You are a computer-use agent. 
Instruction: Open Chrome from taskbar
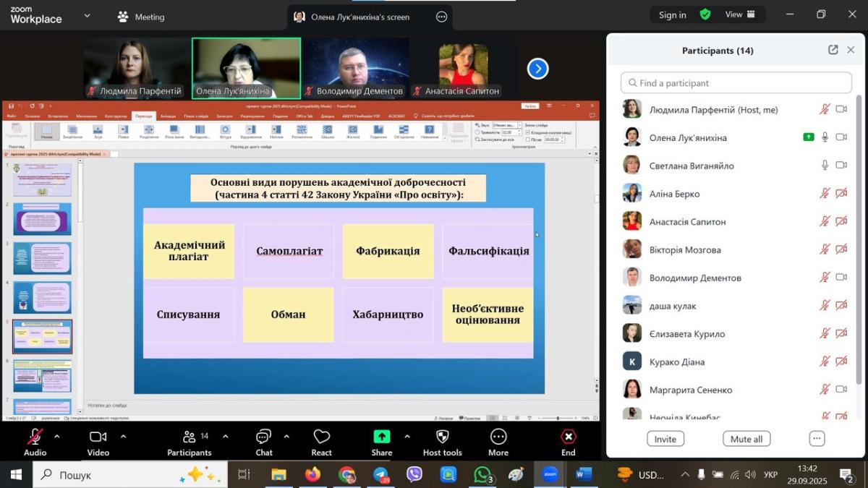pyautogui.click(x=347, y=475)
